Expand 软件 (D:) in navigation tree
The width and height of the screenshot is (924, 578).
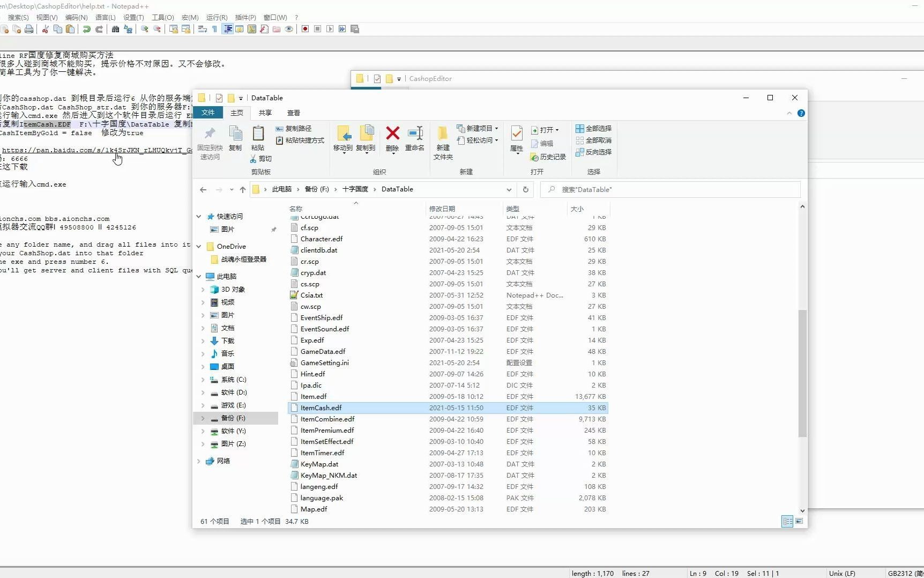[x=203, y=392]
